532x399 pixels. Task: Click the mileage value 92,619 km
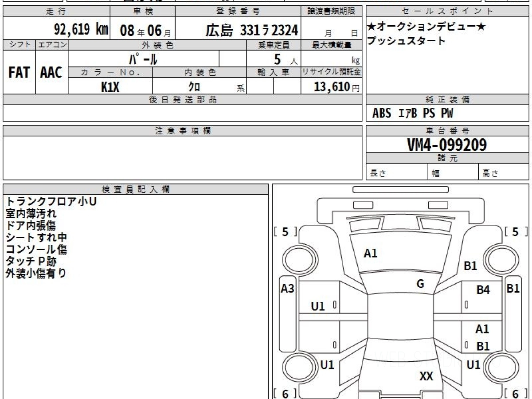(x=81, y=30)
